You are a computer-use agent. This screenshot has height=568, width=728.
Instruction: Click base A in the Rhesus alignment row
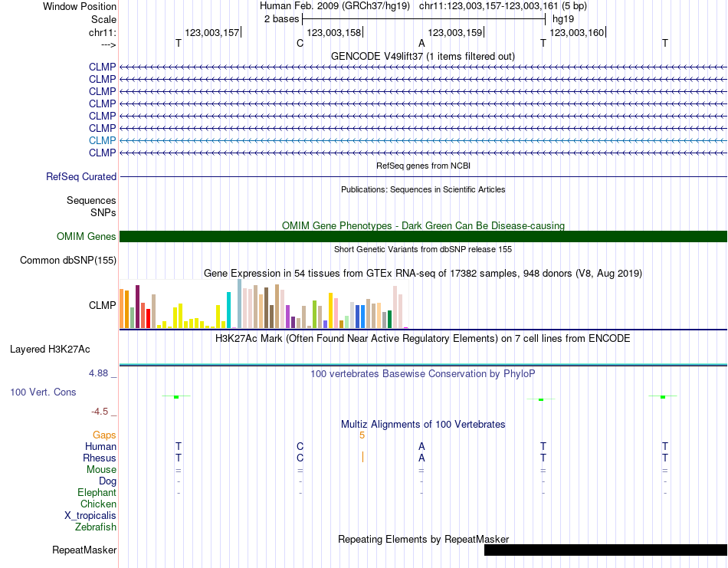(421, 458)
